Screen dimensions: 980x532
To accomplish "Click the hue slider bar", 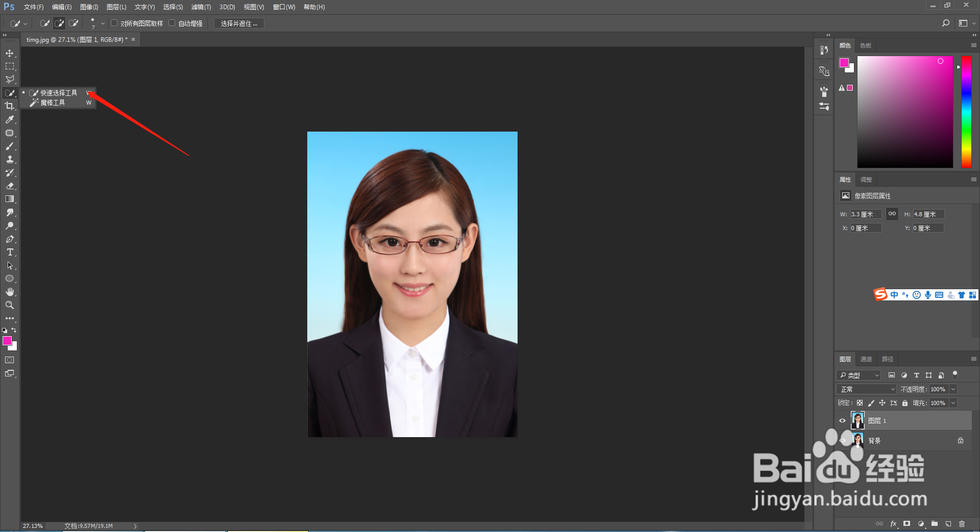I will click(x=966, y=112).
